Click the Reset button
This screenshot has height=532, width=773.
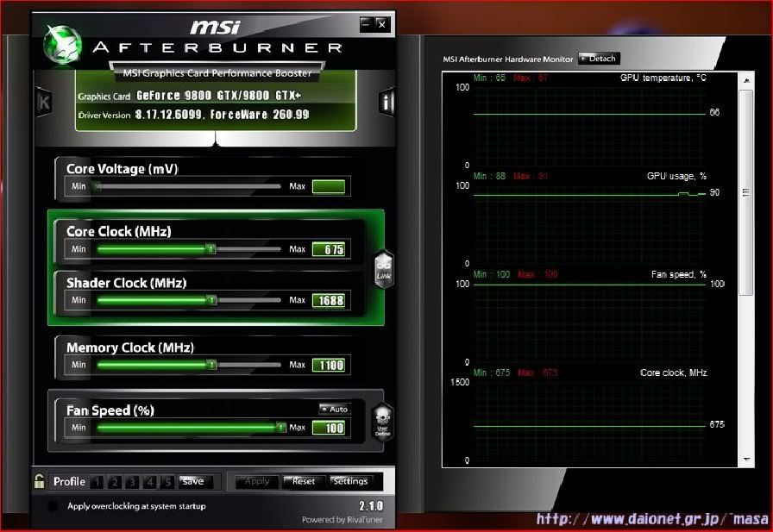click(x=303, y=482)
